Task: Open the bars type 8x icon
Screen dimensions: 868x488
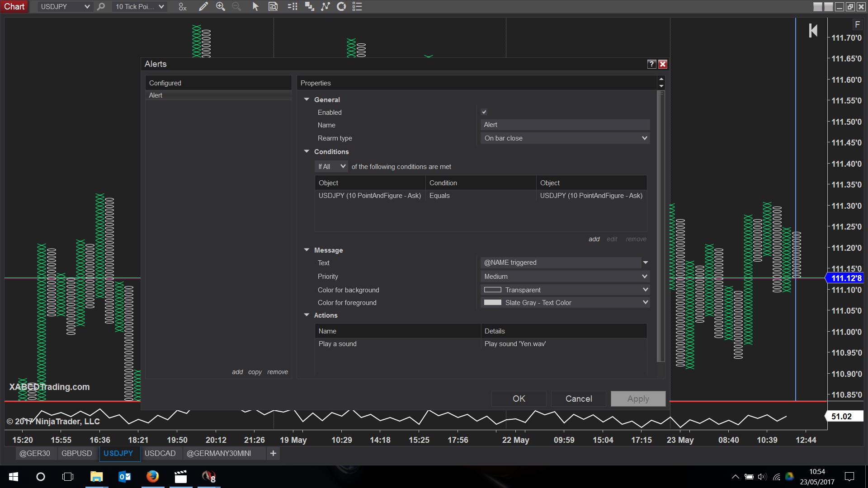Action: 182,7
